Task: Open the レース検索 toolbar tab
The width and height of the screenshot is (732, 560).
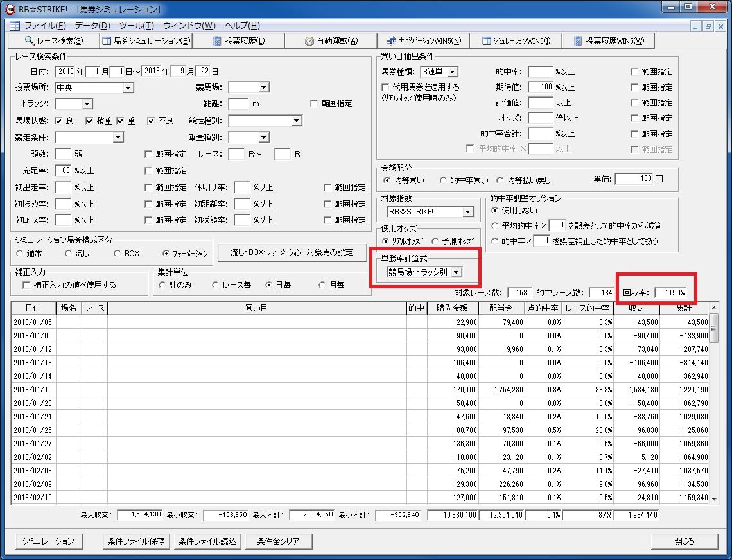Action: pyautogui.click(x=54, y=40)
